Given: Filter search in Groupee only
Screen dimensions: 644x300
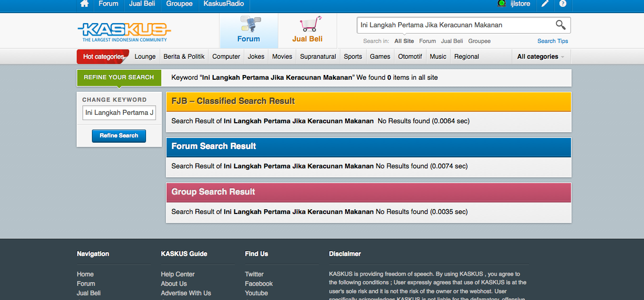Looking at the screenshot, I should pos(480,41).
